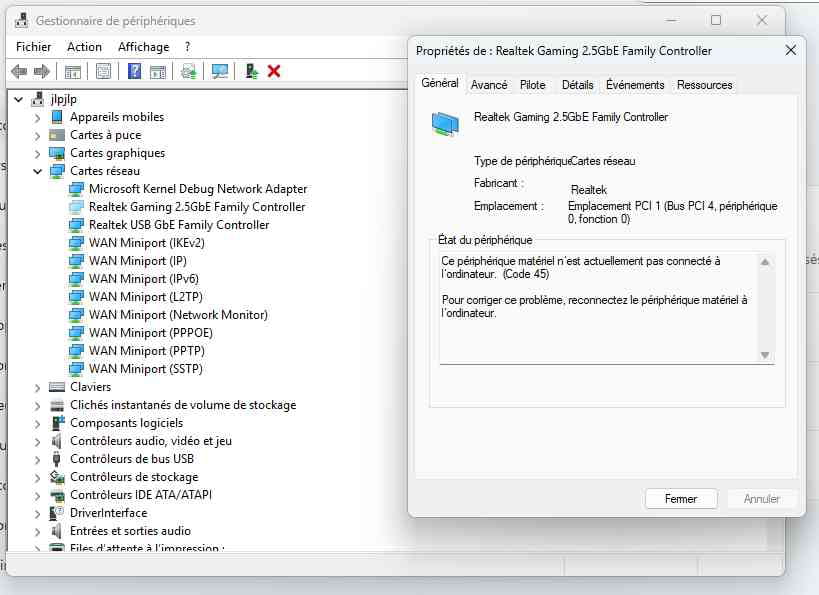
Task: Open the Action menu
Action: coord(84,47)
